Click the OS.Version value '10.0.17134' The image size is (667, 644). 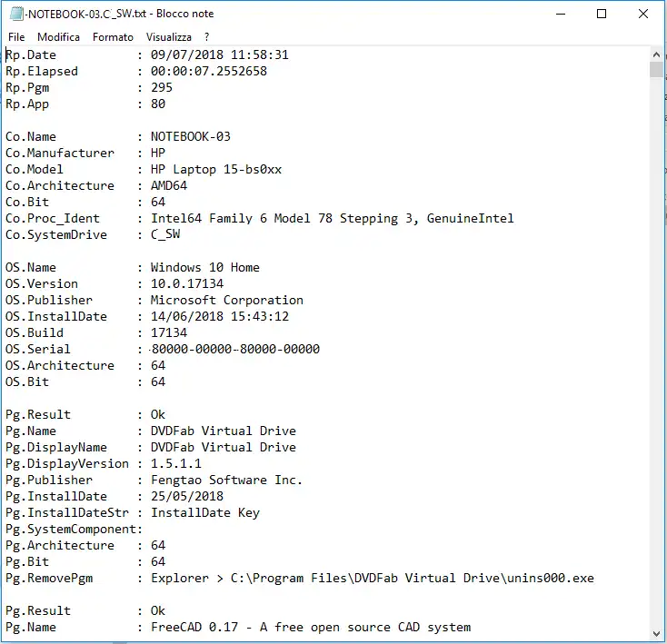[x=187, y=283]
